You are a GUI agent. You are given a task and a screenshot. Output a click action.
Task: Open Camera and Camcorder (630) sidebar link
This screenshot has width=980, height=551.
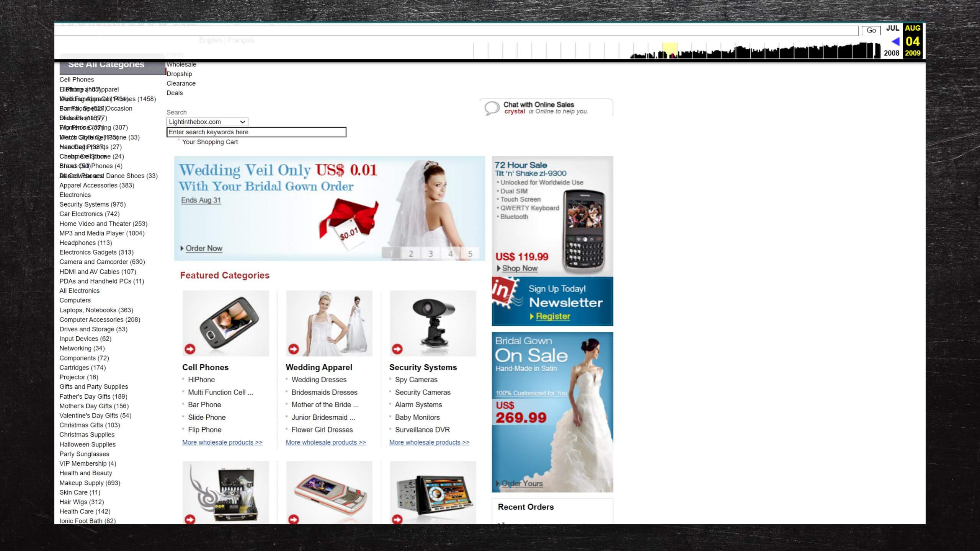[x=102, y=262]
